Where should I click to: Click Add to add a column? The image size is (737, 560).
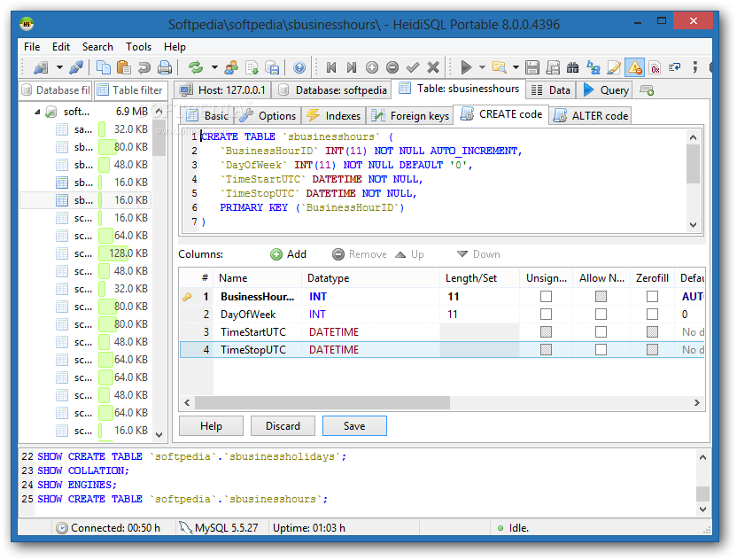[x=289, y=254]
